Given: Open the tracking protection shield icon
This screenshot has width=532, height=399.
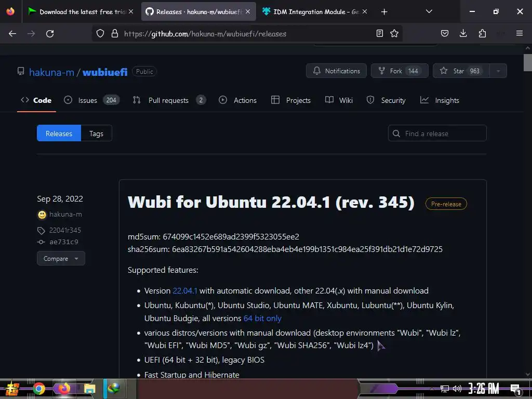Looking at the screenshot, I should pyautogui.click(x=100, y=33).
